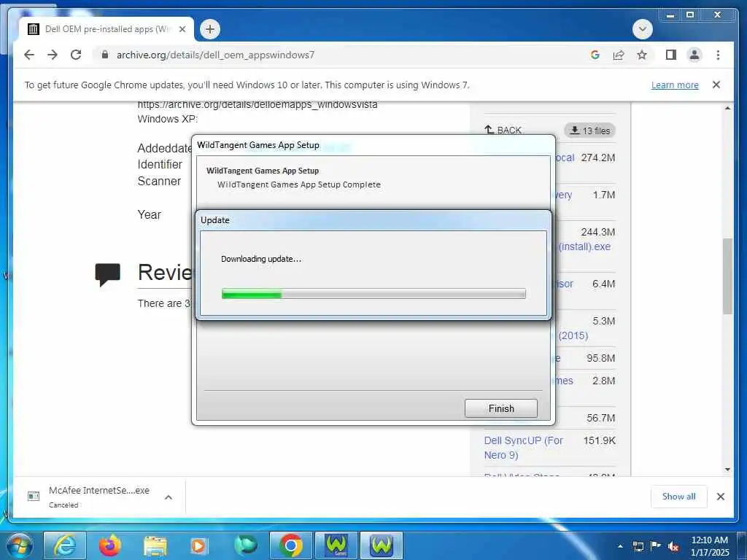Screen dimensions: 747x560
Task: Launch Internet Explorer from the taskbar
Action: click(65, 545)
